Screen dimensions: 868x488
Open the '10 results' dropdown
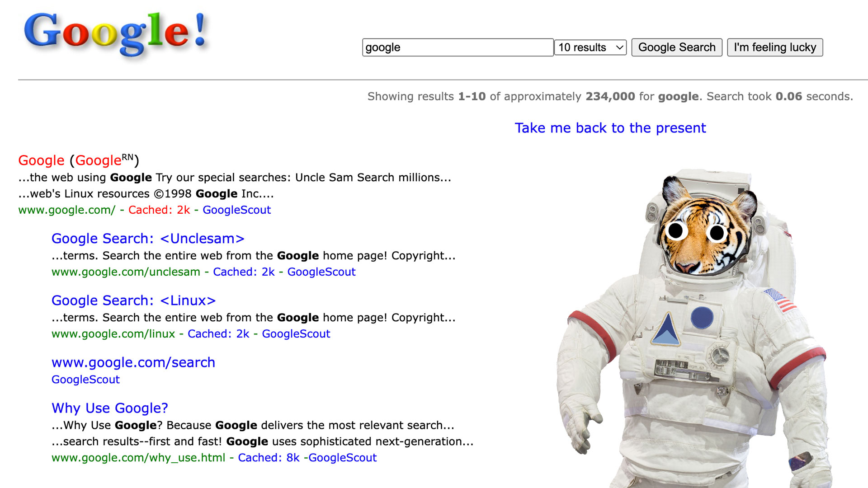tap(590, 47)
